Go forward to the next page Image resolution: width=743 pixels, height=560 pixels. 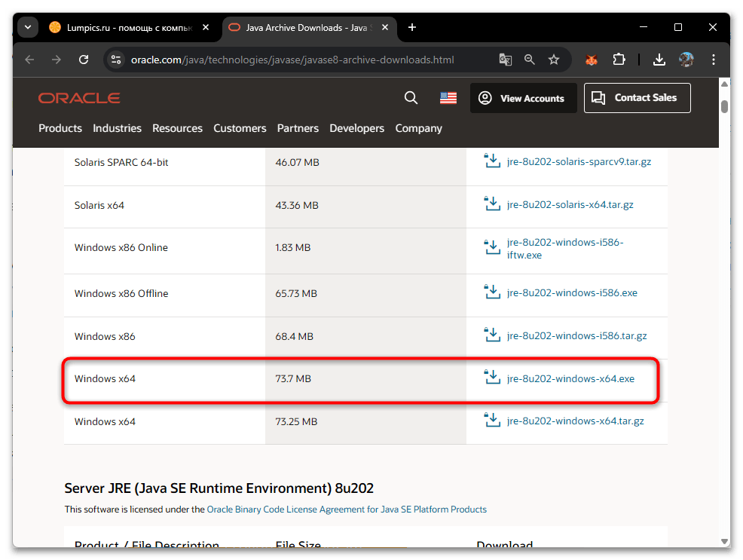click(x=57, y=60)
